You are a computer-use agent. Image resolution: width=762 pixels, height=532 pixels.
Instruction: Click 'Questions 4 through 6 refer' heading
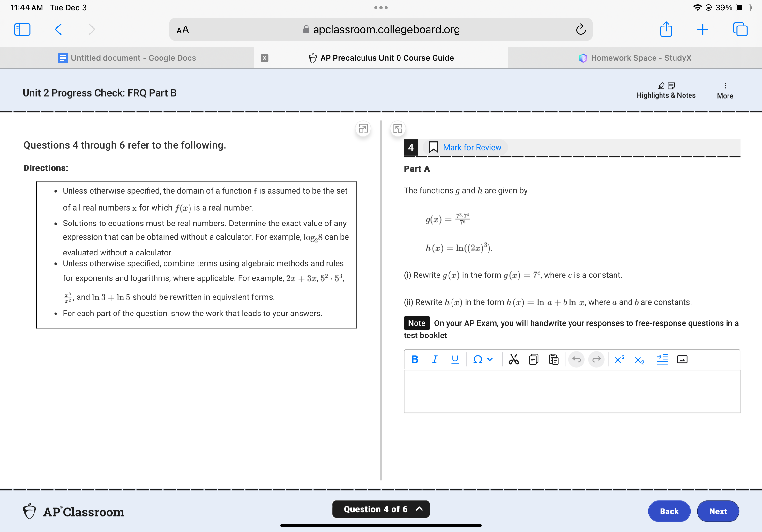[124, 145]
